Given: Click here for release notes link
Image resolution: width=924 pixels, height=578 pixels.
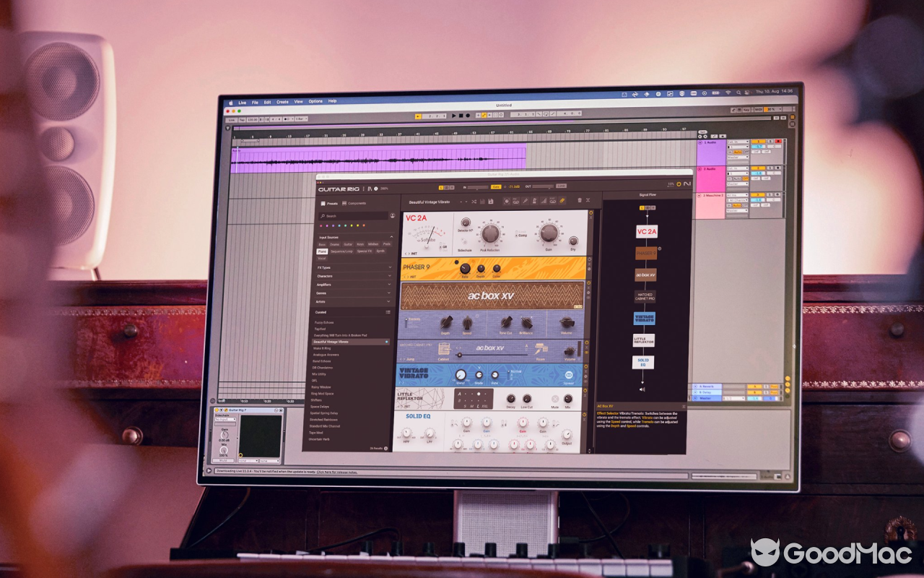Looking at the screenshot, I should pyautogui.click(x=339, y=473).
